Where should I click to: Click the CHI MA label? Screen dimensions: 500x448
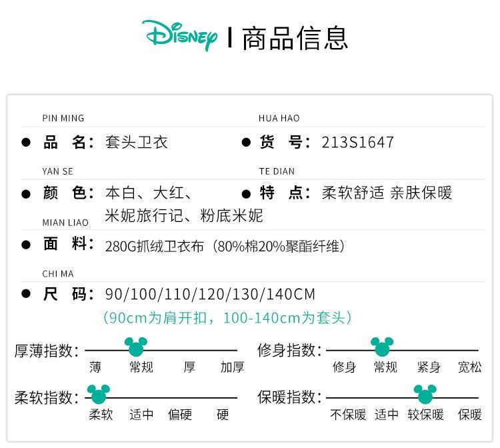[x=58, y=274]
